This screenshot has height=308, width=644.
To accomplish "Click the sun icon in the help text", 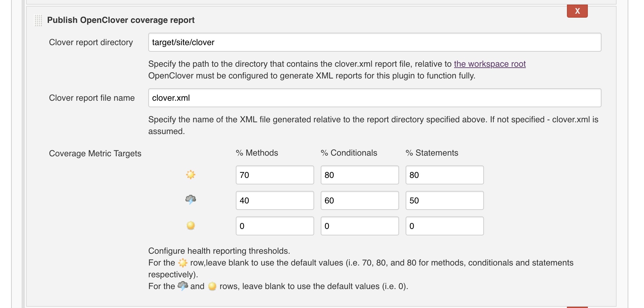I will [x=183, y=263].
